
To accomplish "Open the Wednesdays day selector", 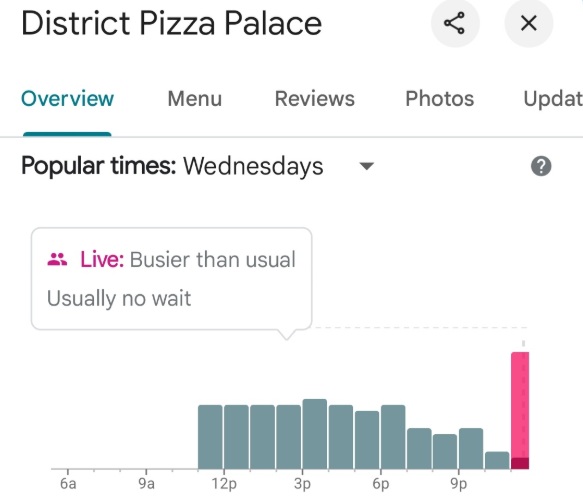I will coord(253,166).
